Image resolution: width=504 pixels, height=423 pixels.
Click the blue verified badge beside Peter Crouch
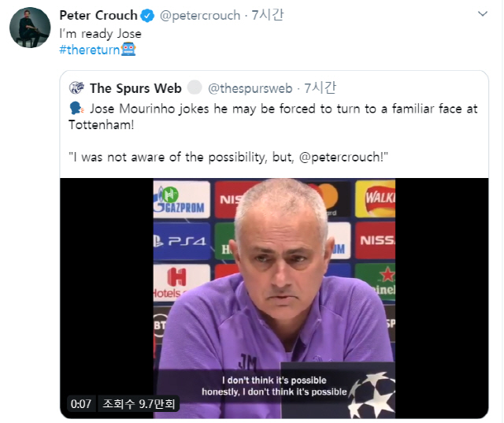pos(147,16)
